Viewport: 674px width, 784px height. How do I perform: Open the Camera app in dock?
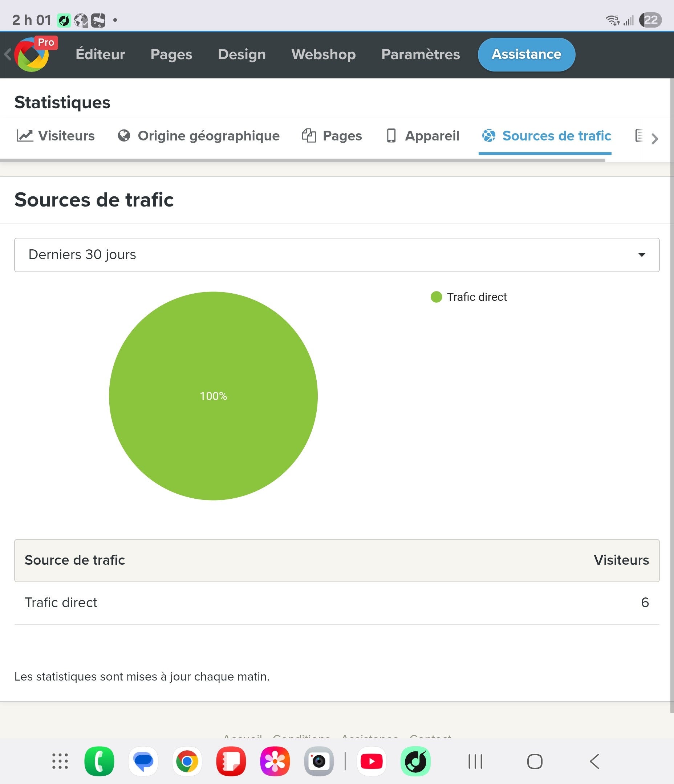point(319,761)
